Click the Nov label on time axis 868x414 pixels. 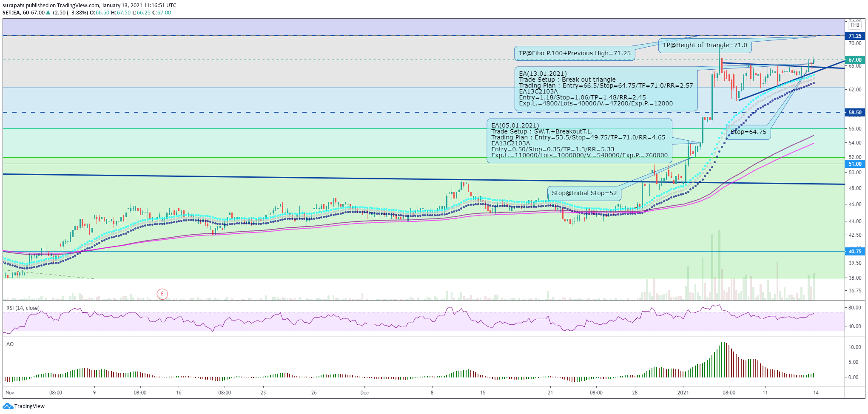10,393
